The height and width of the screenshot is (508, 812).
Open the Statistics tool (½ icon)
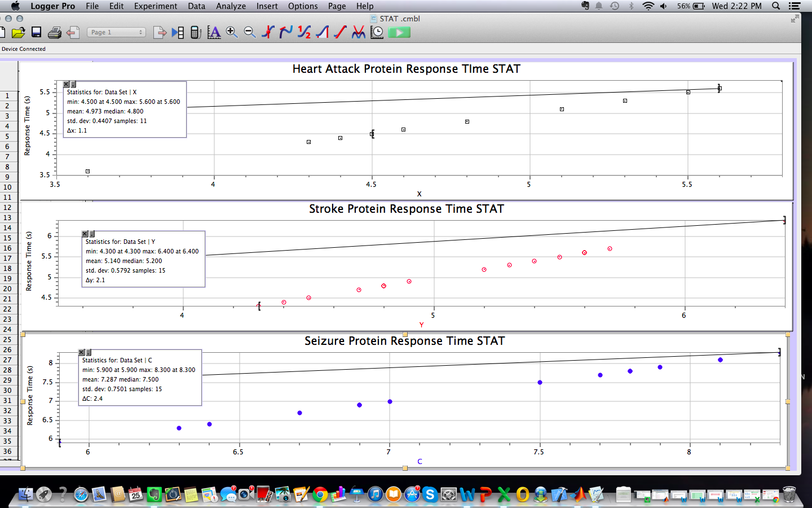point(304,33)
